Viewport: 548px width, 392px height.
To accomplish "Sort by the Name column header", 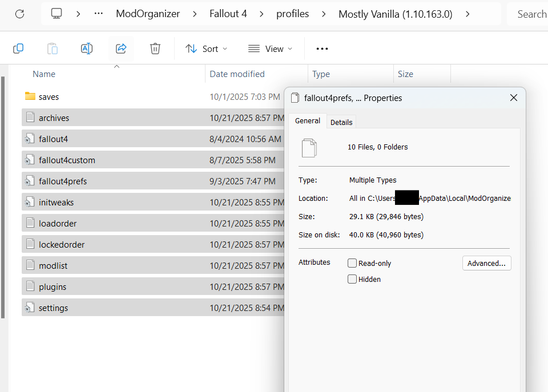I will point(44,74).
